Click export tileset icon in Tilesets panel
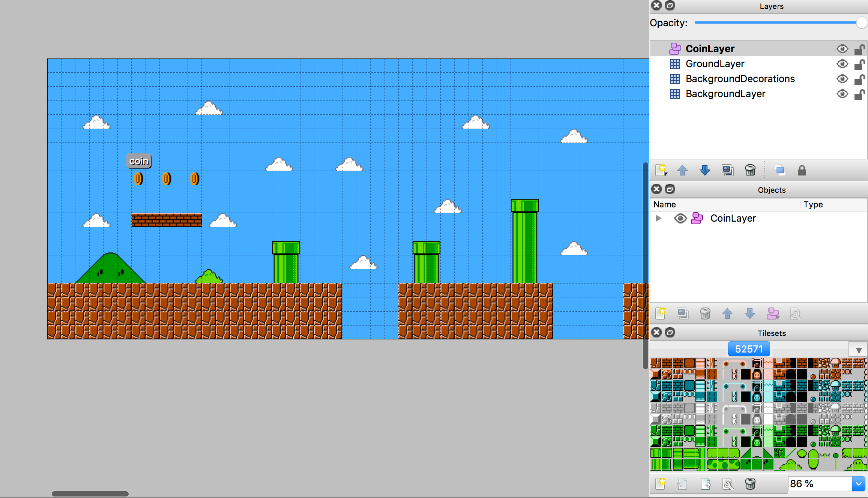This screenshot has width=868, height=498. [x=705, y=484]
